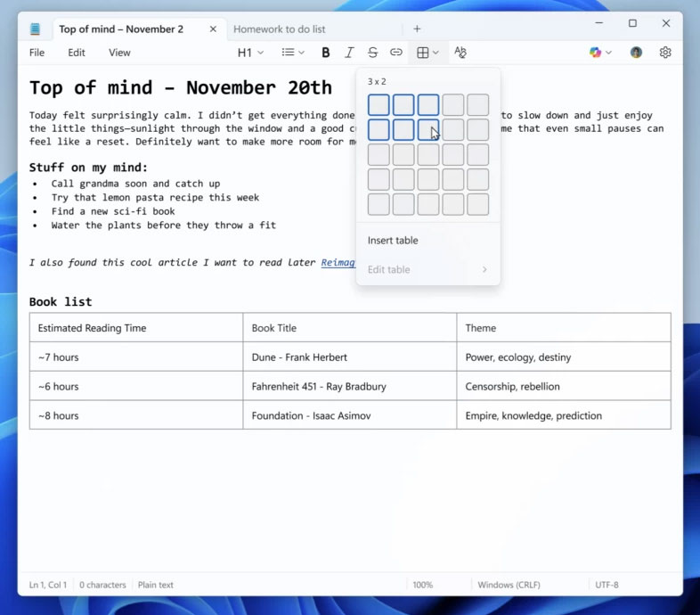
Task: Insert a hyperlink
Action: pos(396,53)
